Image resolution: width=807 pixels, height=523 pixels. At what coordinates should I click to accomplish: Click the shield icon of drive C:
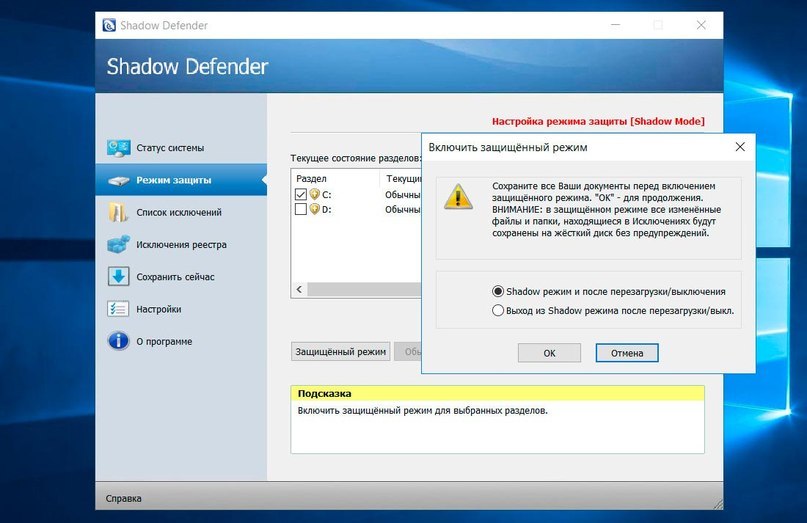pyautogui.click(x=314, y=194)
